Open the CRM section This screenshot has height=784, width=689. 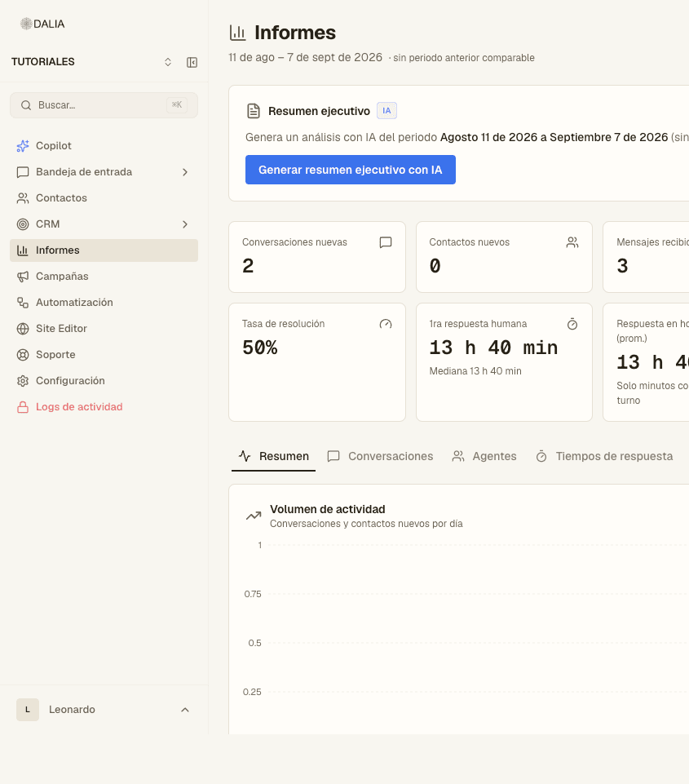coord(104,224)
